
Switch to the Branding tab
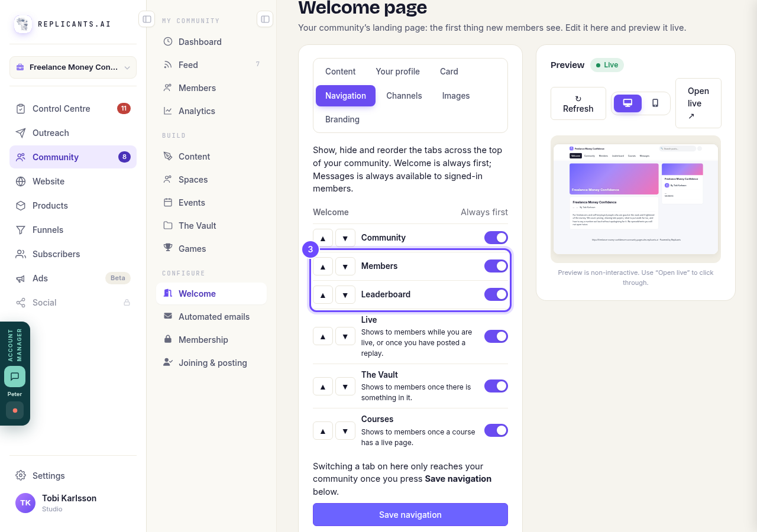click(x=342, y=119)
